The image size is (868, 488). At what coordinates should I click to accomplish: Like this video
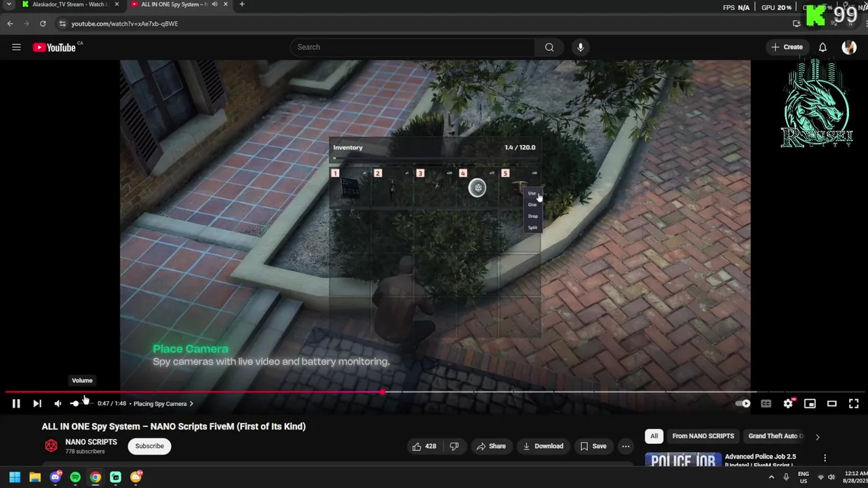pyautogui.click(x=424, y=446)
